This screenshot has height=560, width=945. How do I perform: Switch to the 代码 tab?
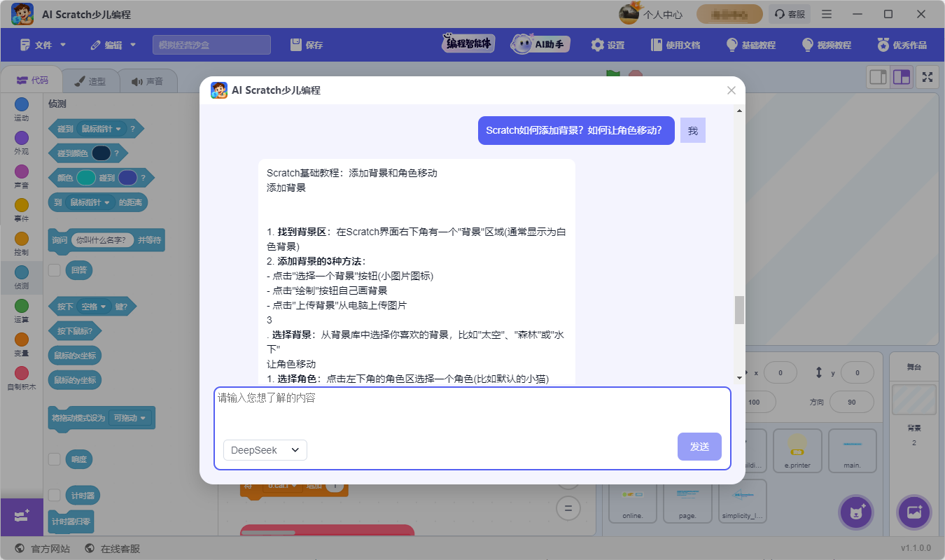pos(32,80)
